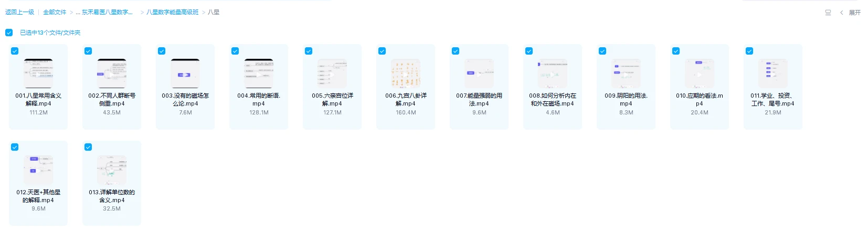
Task: Click the chevron beside 展开
Action: (x=841, y=13)
